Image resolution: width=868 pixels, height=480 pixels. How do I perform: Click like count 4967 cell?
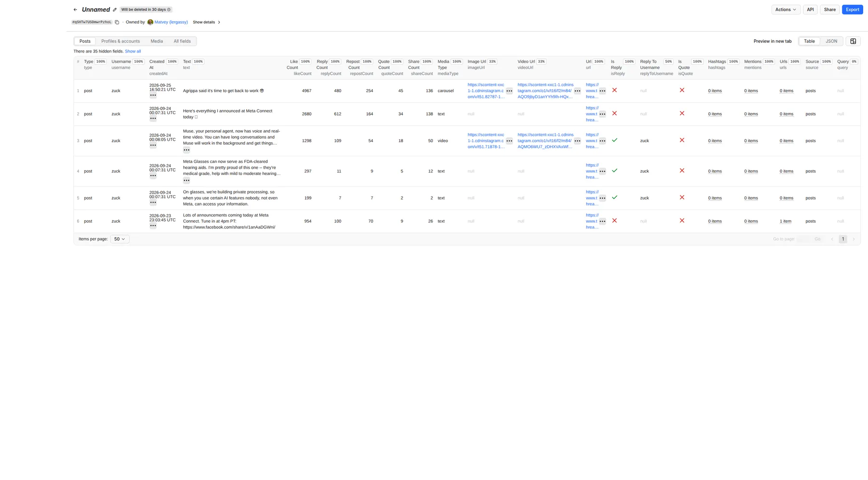click(306, 91)
